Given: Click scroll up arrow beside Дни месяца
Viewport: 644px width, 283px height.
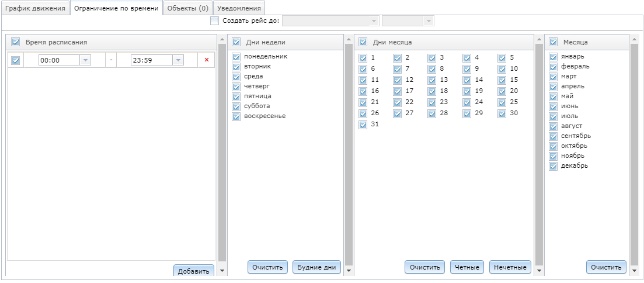Looking at the screenshot, I should (x=539, y=40).
